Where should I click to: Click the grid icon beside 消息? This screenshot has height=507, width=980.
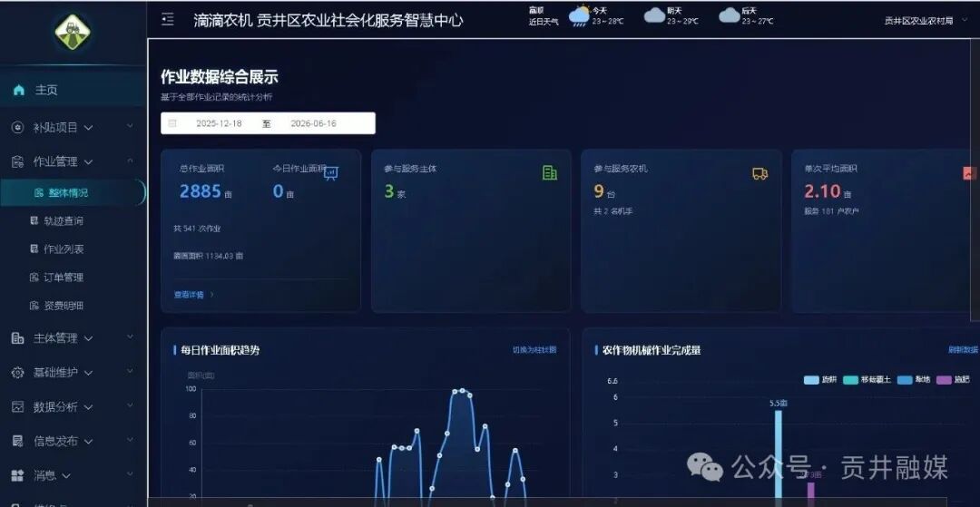tap(18, 476)
